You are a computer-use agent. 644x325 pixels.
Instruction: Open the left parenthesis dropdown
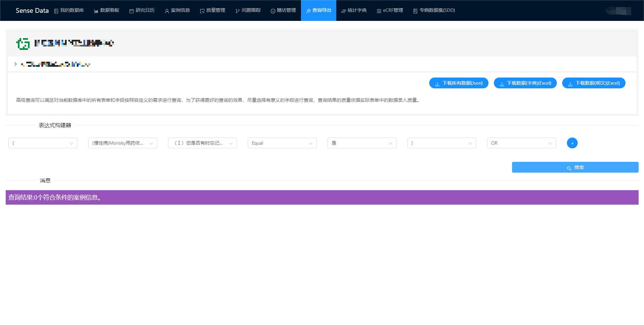click(x=43, y=143)
